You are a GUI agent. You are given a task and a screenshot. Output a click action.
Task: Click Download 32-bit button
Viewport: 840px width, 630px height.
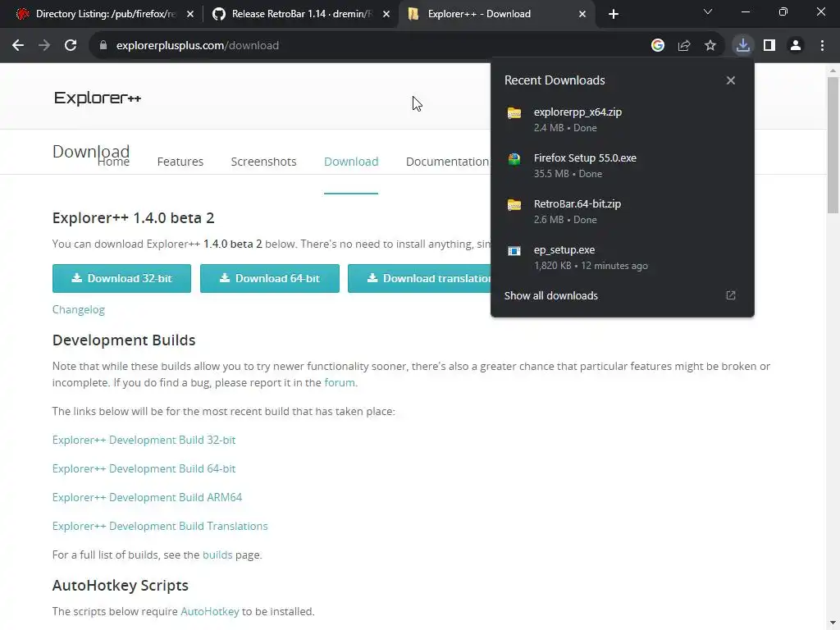121,279
